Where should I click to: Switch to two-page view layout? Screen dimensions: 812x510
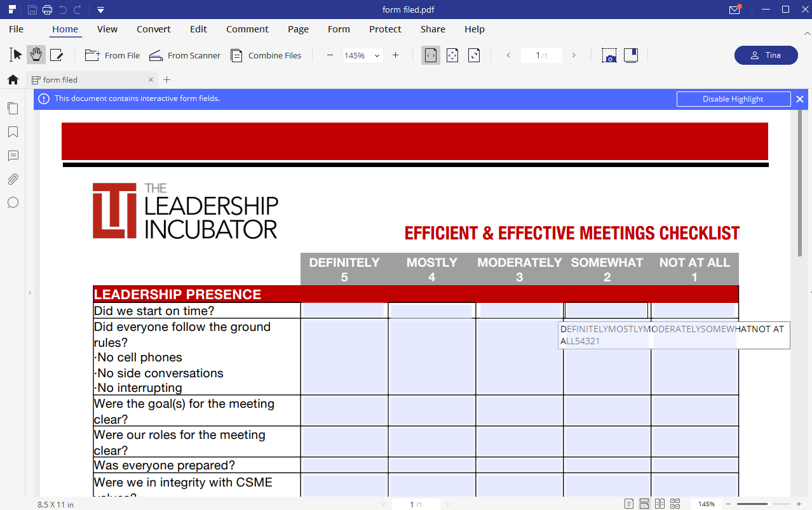660,503
